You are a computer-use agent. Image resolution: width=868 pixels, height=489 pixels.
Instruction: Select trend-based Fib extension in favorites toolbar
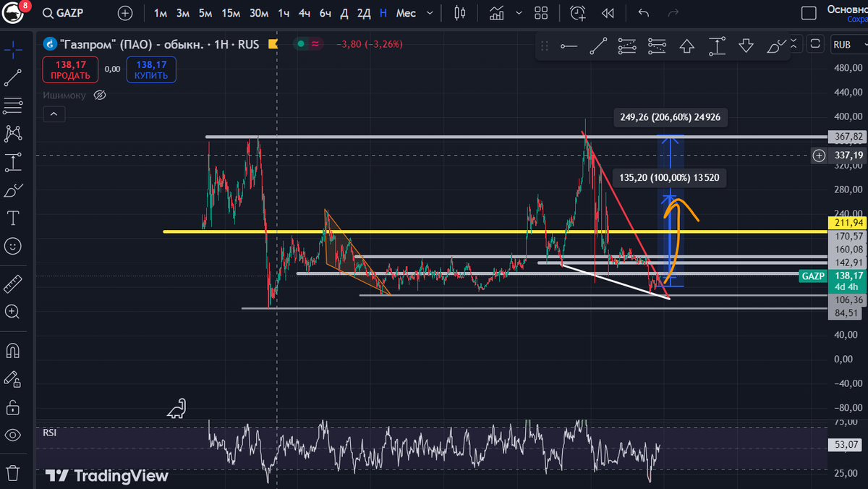click(x=657, y=46)
